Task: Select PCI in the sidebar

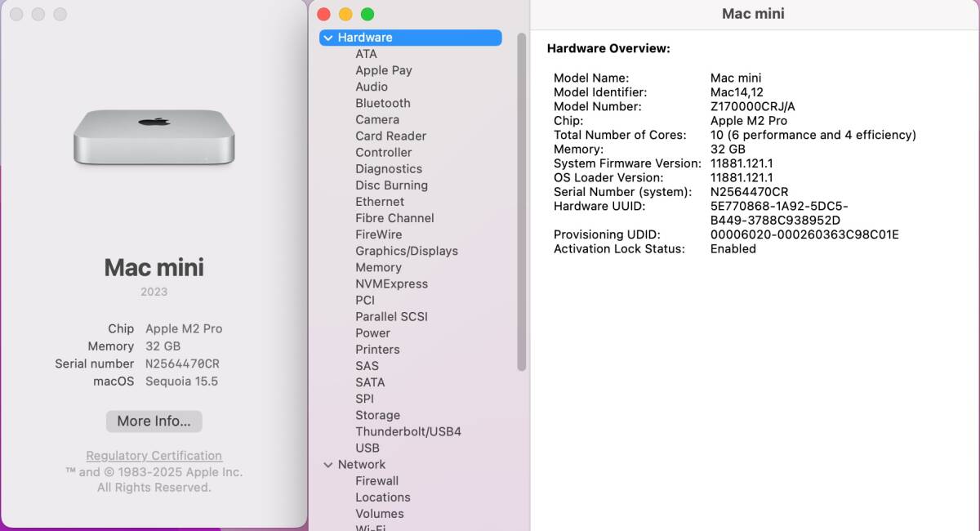Action: 365,300
